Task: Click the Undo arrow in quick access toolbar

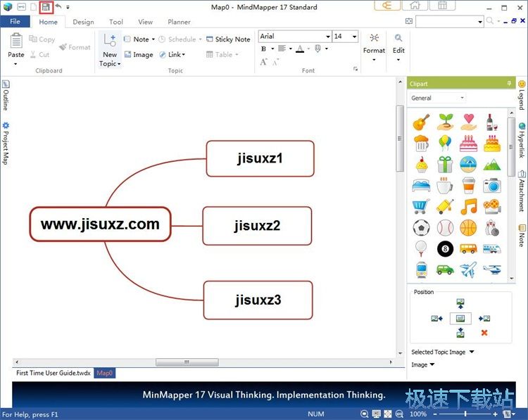Action: [x=58, y=6]
